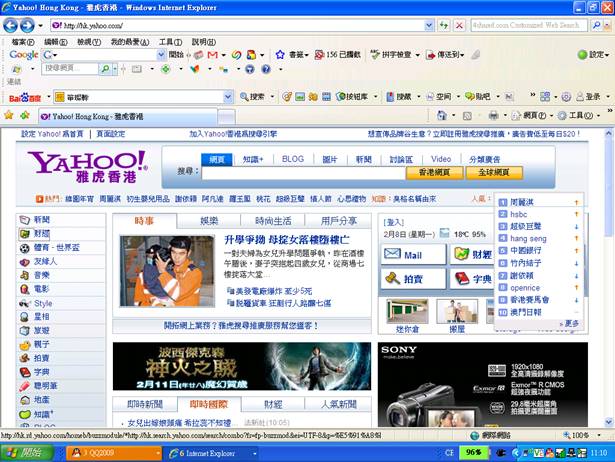Screen dimensions: 615x462
Task: Select the BLOG search tab
Action: (293, 159)
